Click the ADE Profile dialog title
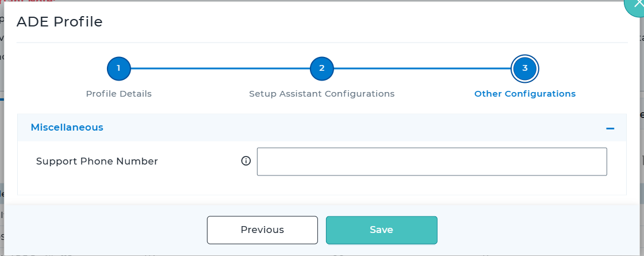The width and height of the screenshot is (644, 256). point(59,22)
